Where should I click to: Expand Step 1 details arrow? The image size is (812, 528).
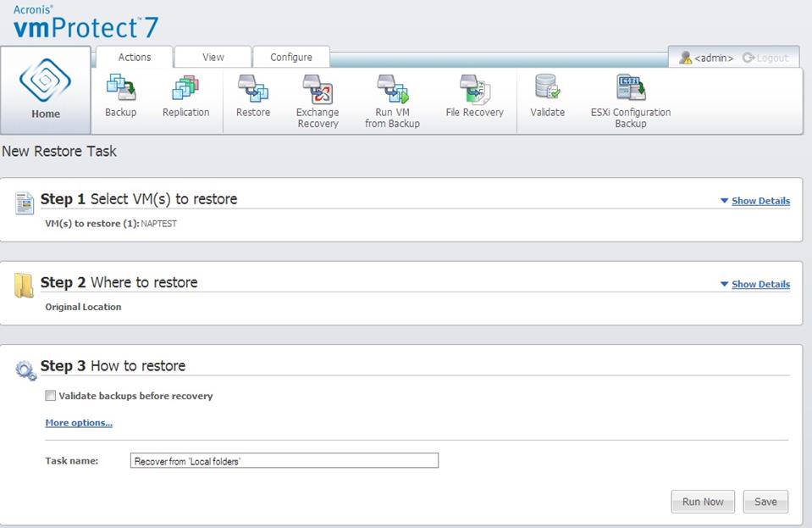pos(724,201)
